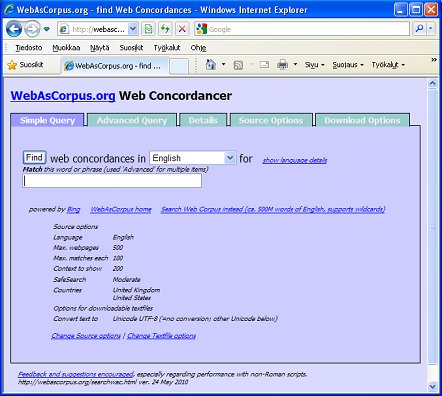Click the word or phrase input field
This screenshot has width=442, height=396.
click(x=112, y=181)
